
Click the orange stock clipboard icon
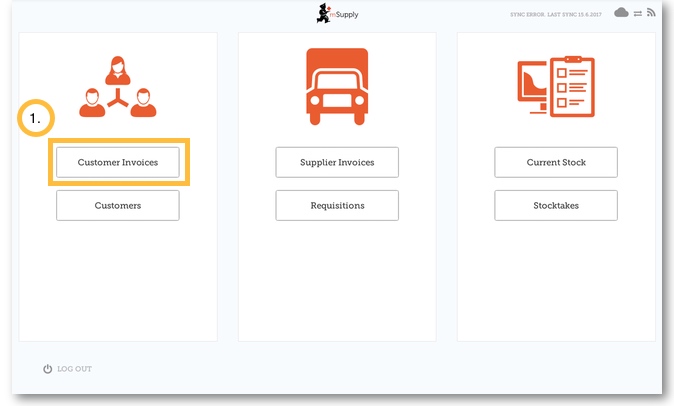[x=556, y=88]
